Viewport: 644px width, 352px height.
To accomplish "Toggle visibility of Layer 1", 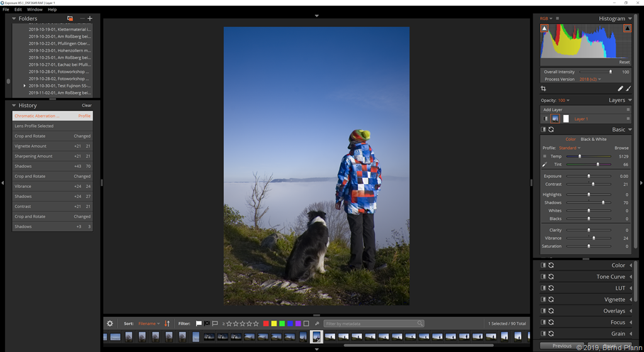I will pos(545,119).
